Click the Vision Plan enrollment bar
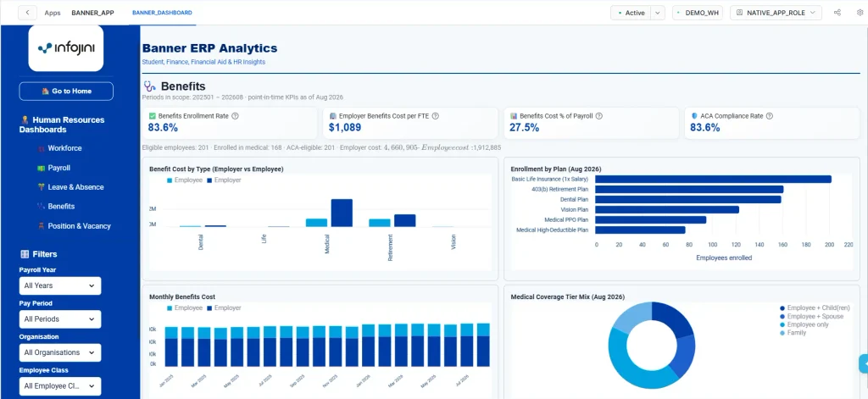868x399 pixels. [667, 210]
